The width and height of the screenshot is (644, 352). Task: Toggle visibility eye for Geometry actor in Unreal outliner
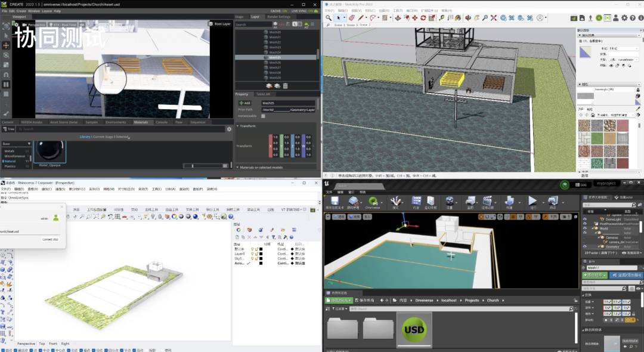point(585,246)
